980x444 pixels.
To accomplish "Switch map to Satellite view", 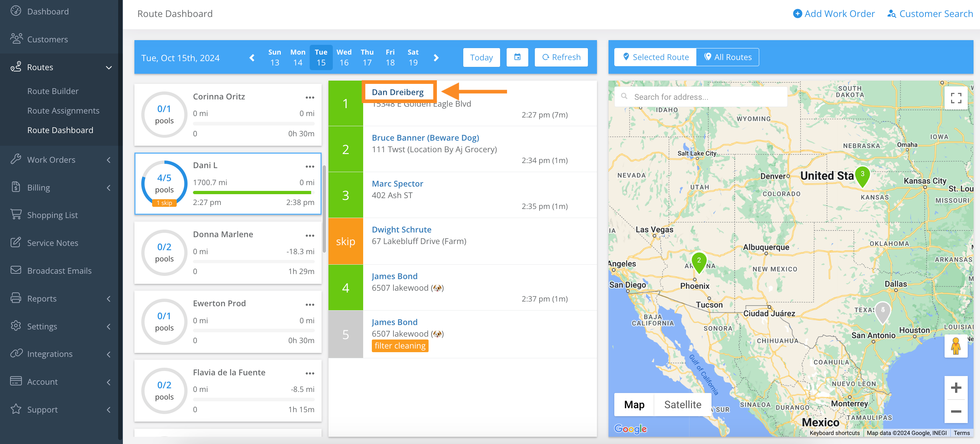I will pos(683,404).
